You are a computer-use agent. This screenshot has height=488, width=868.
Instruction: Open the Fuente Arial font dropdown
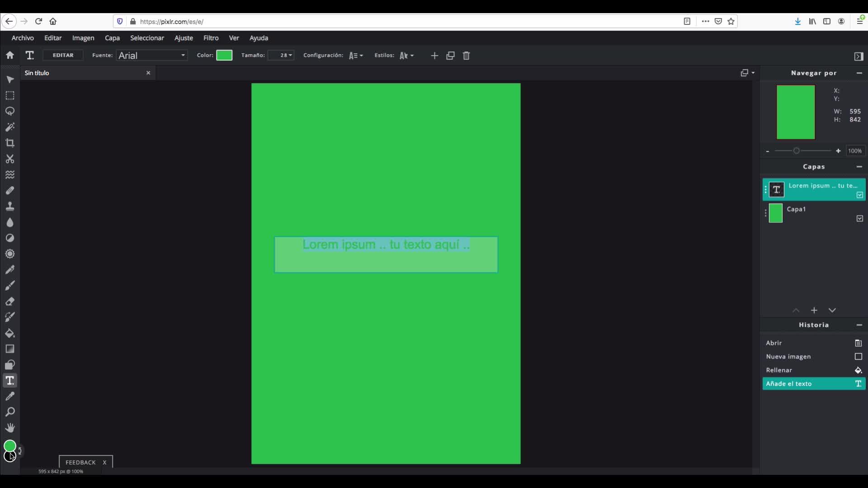[152, 55]
